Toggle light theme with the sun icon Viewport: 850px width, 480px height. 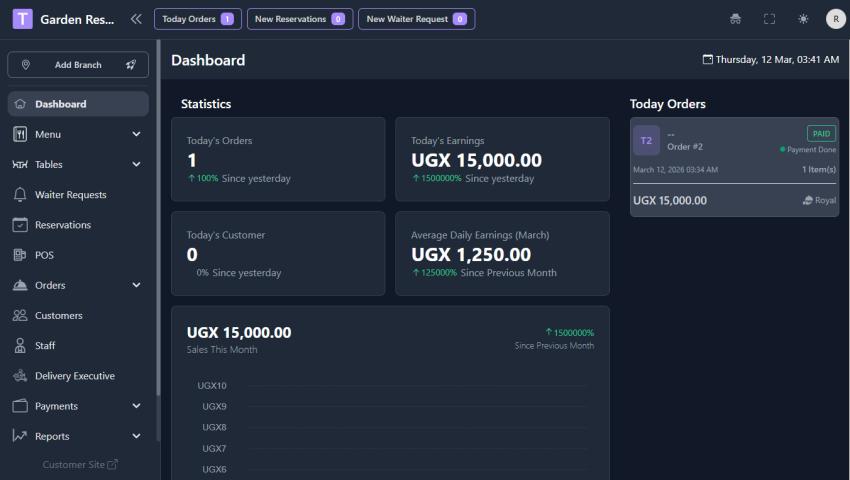tap(803, 19)
